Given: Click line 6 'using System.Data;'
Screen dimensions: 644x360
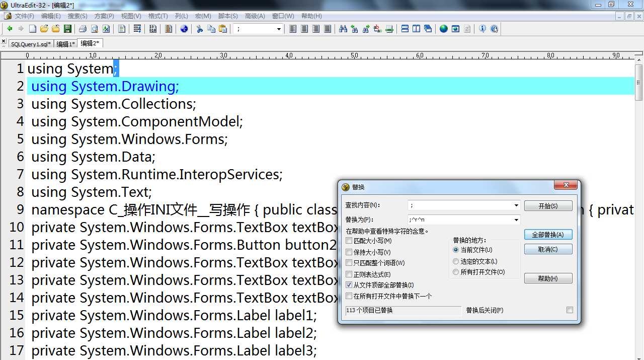Looking at the screenshot, I should (94, 157).
